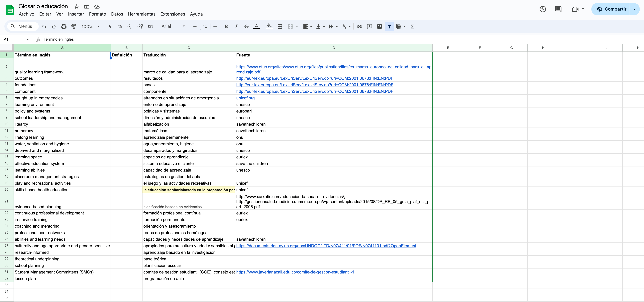644x302 pixels.
Task: Select the paint format roller icon
Action: pyautogui.click(x=73, y=27)
